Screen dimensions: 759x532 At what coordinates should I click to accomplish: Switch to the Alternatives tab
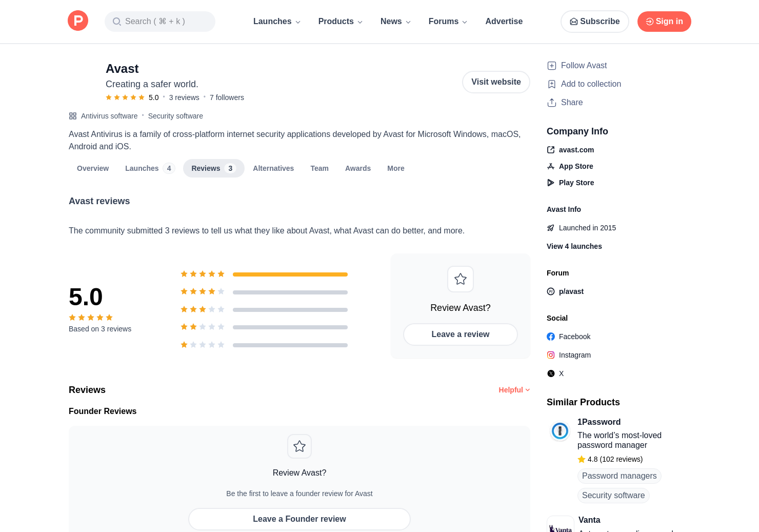(273, 168)
